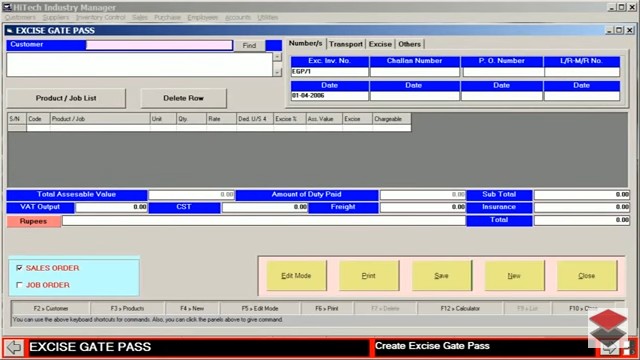Click the Freight amount field

coord(423,207)
